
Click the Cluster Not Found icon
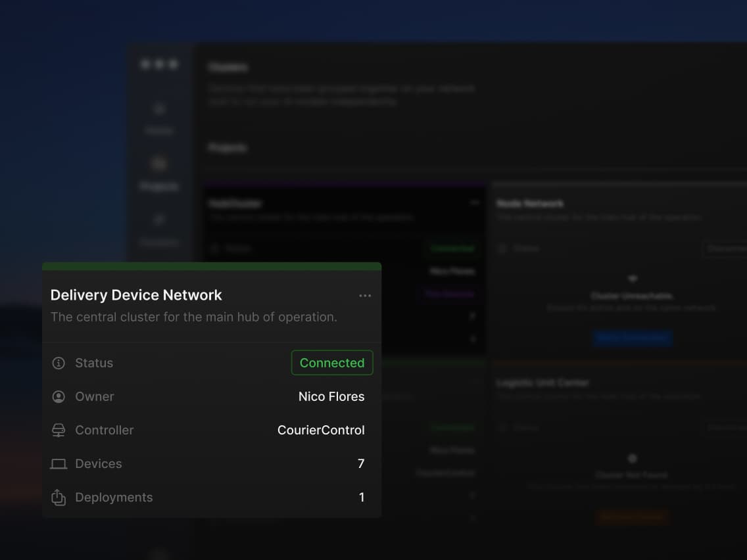(x=632, y=457)
